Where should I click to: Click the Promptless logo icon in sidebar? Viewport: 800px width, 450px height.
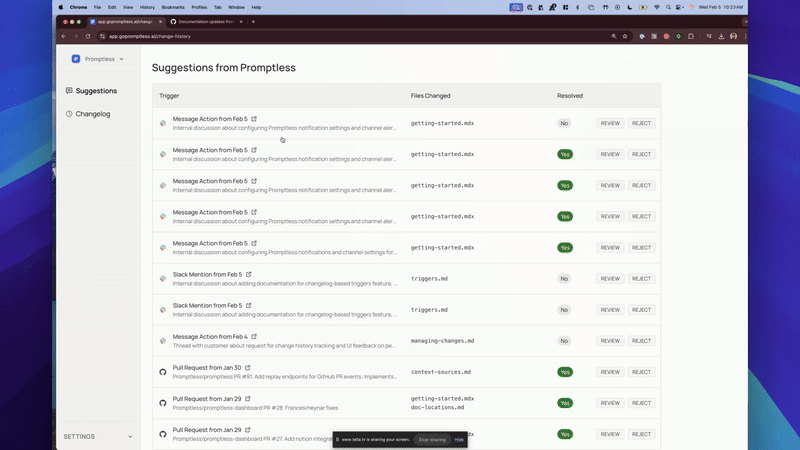point(76,59)
